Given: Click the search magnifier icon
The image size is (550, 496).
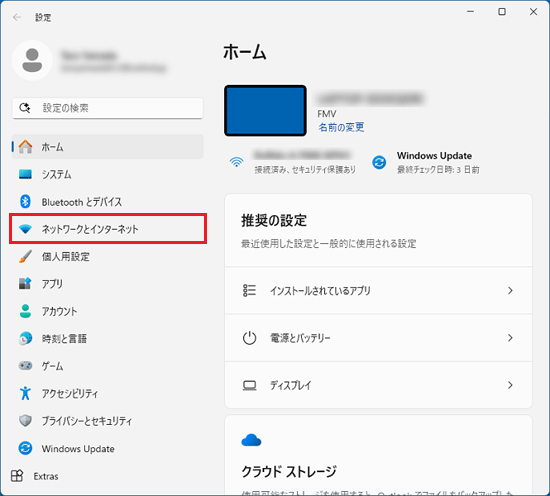Looking at the screenshot, I should [25, 108].
